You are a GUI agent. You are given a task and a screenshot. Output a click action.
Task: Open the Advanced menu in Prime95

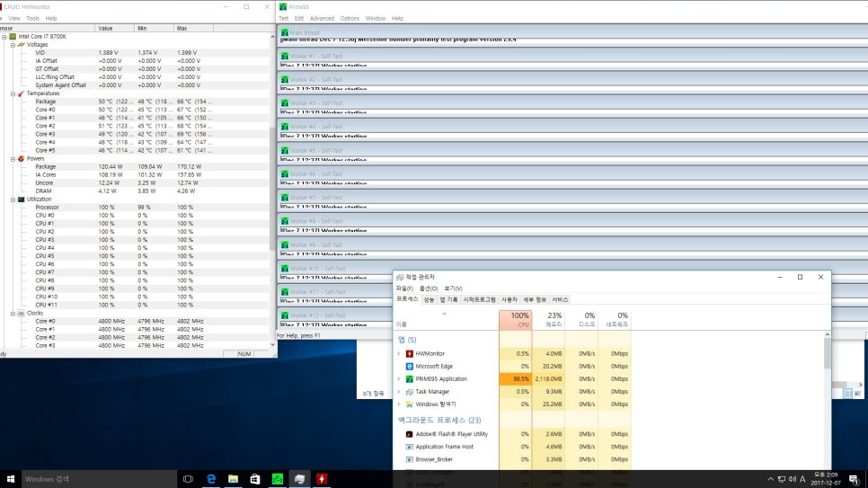click(x=322, y=18)
